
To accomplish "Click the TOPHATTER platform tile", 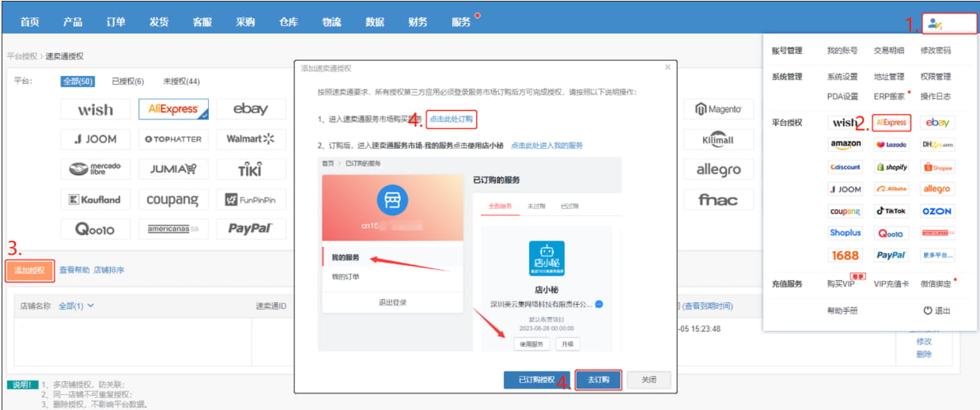I will pos(173,139).
